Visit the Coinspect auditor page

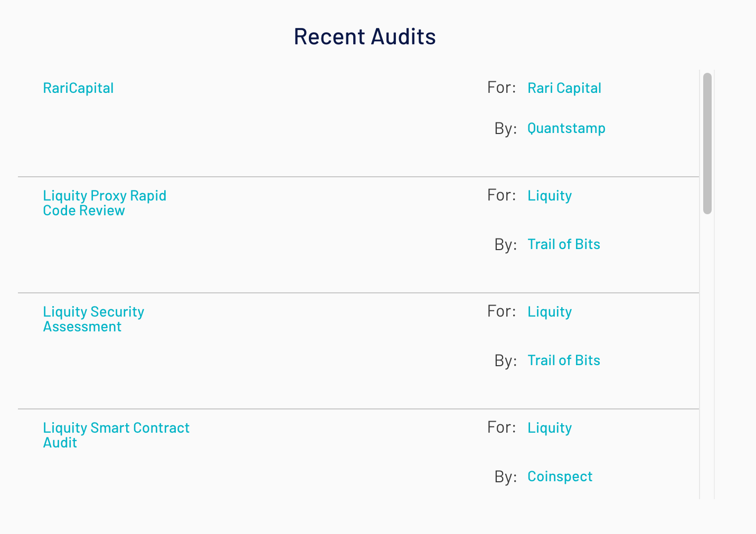560,476
